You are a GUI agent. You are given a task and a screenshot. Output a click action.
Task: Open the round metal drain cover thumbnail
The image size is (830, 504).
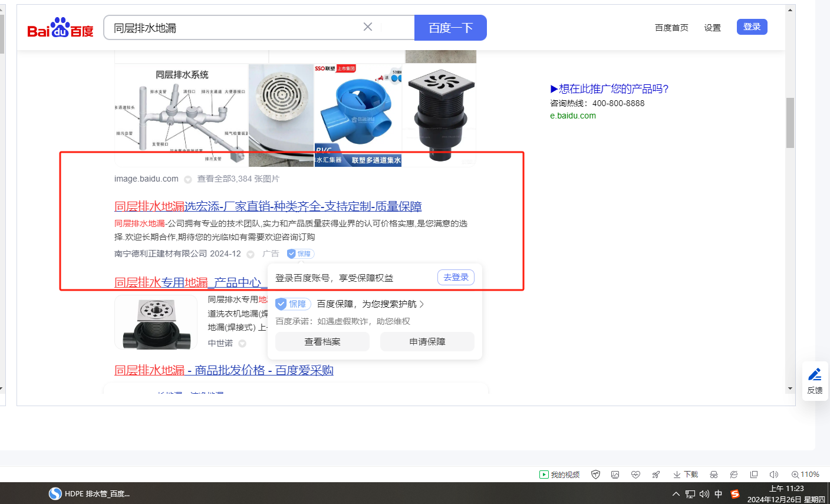pos(281,116)
